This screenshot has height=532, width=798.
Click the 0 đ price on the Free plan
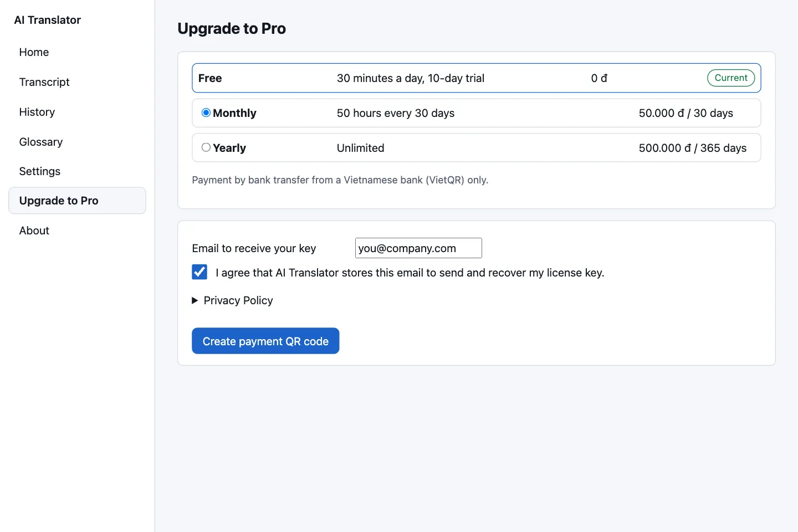(599, 78)
